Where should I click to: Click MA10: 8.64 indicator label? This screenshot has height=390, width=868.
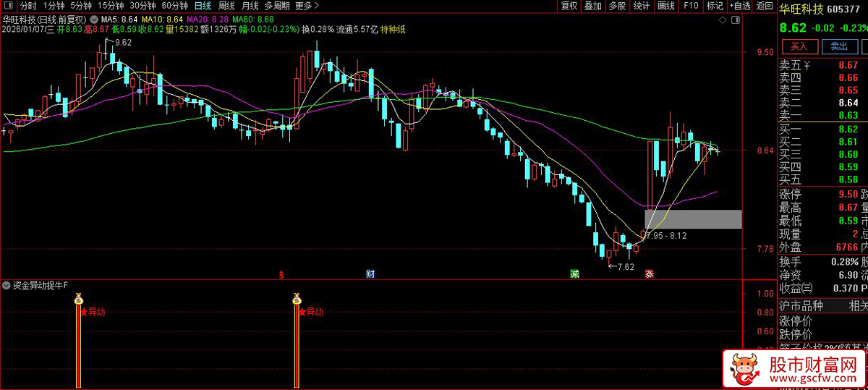point(162,19)
